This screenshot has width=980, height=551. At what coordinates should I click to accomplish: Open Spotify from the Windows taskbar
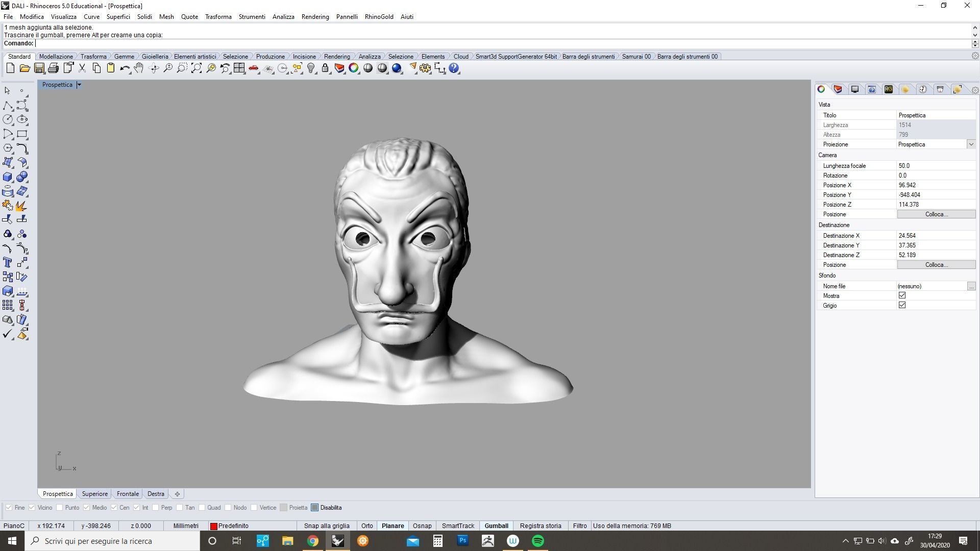click(537, 541)
